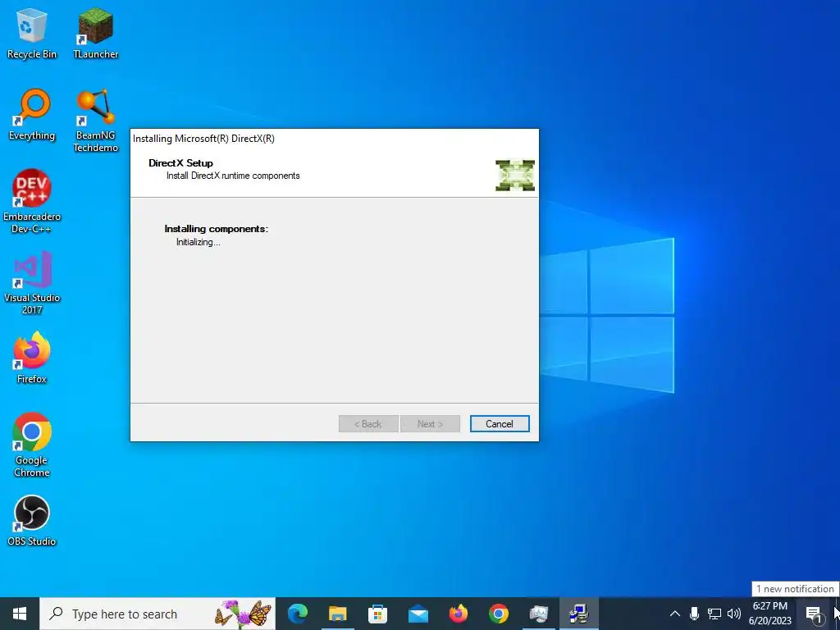Open the Windows Start menu
Viewport: 840px width, 630px height.
coord(20,614)
